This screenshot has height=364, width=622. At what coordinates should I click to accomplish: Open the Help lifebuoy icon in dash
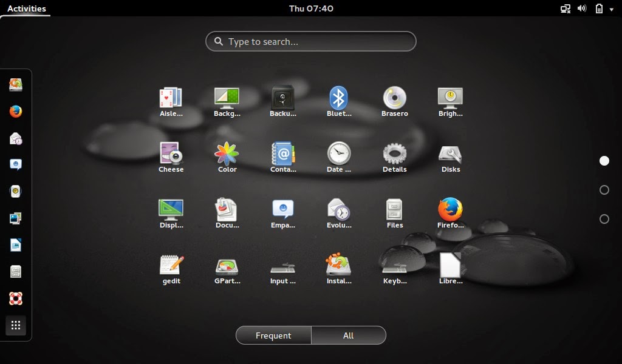pyautogui.click(x=16, y=298)
